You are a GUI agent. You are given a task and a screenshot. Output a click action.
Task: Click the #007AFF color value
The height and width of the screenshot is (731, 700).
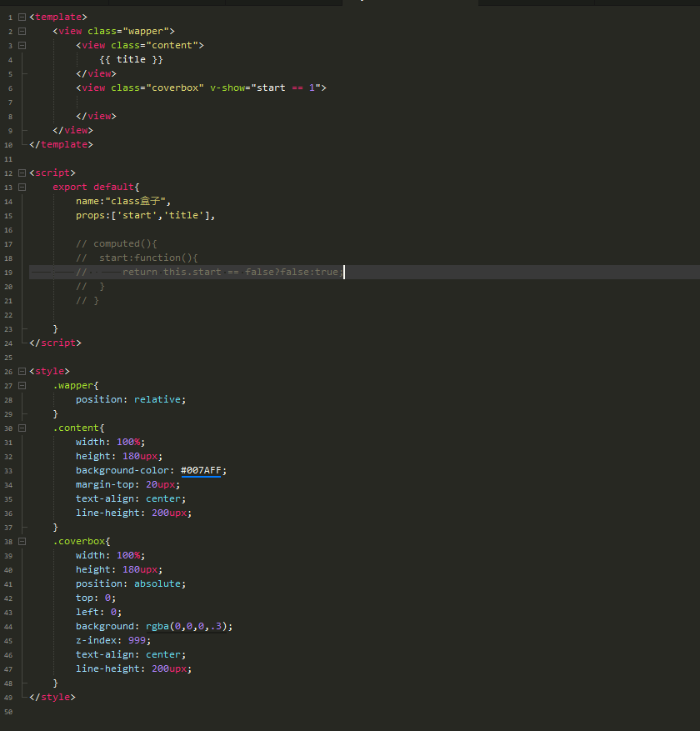201,470
